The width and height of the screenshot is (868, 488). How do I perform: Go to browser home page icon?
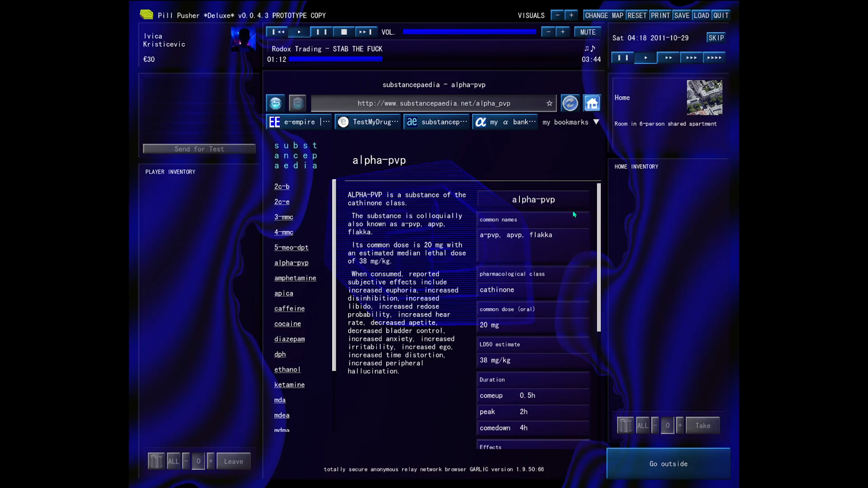tap(592, 103)
